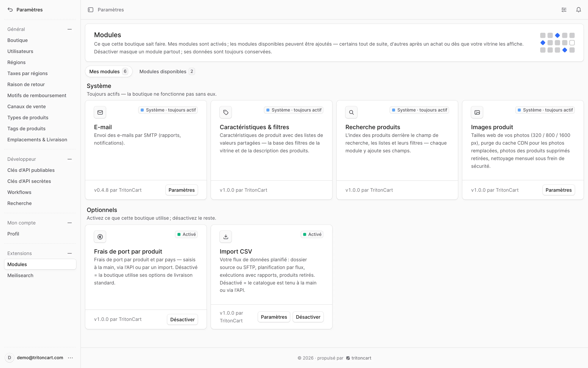
Task: Collapse the Développeur section
Action: tap(70, 159)
